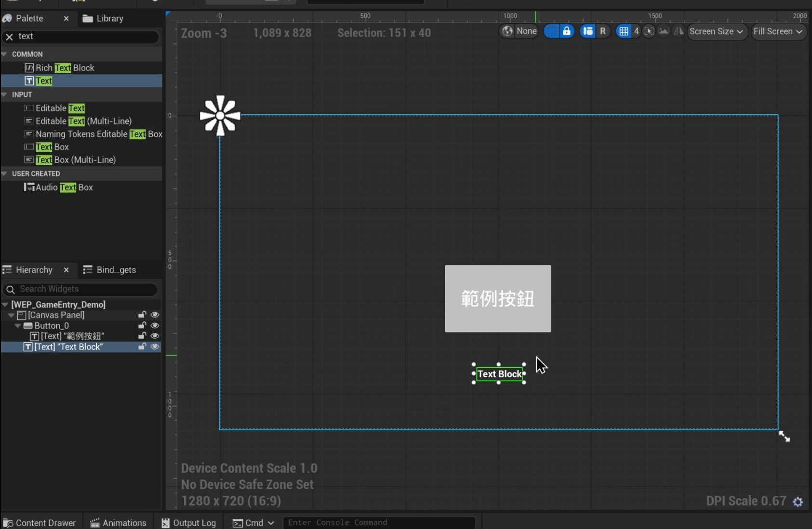Click the anchor flower widget on canvas
Screen dimensions: 812x529
point(220,116)
